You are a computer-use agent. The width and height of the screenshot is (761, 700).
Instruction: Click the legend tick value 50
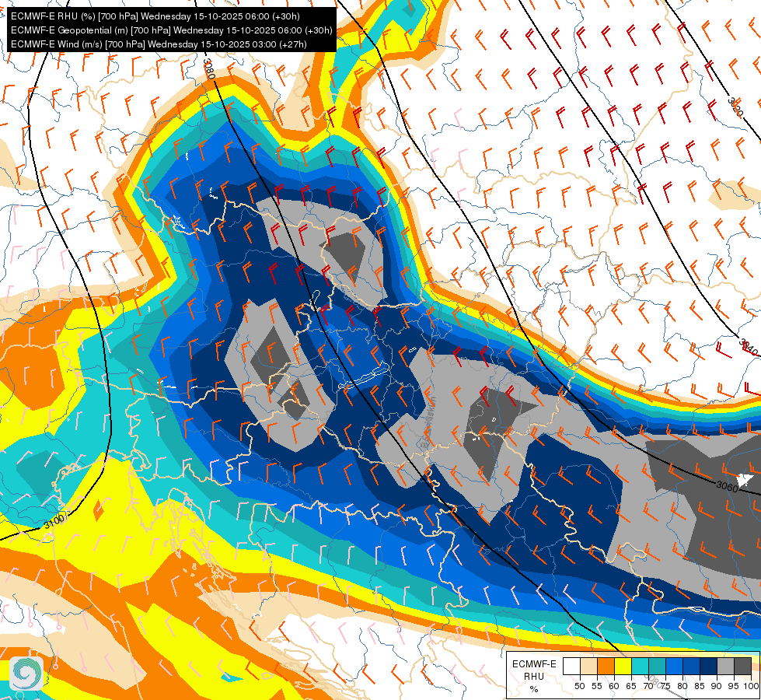coord(579,687)
